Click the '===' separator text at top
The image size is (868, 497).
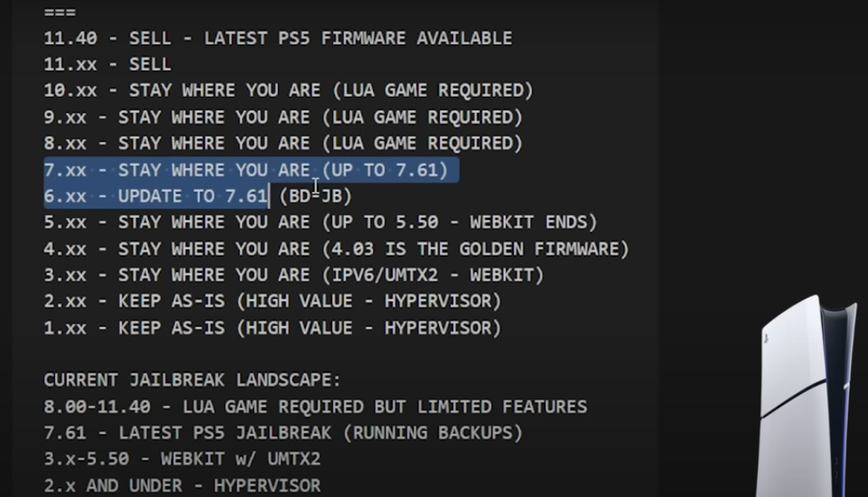(60, 12)
